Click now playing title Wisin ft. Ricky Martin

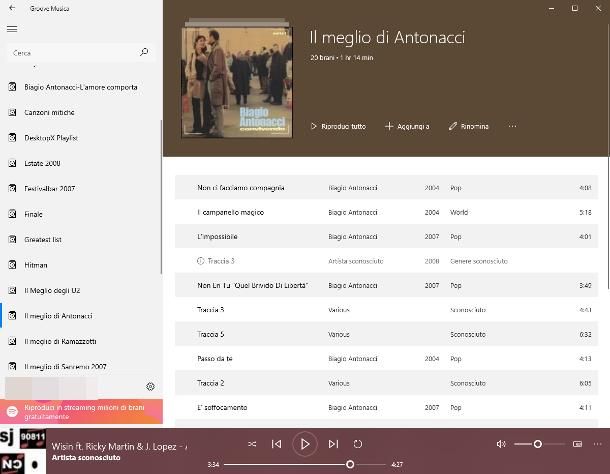pos(119,446)
